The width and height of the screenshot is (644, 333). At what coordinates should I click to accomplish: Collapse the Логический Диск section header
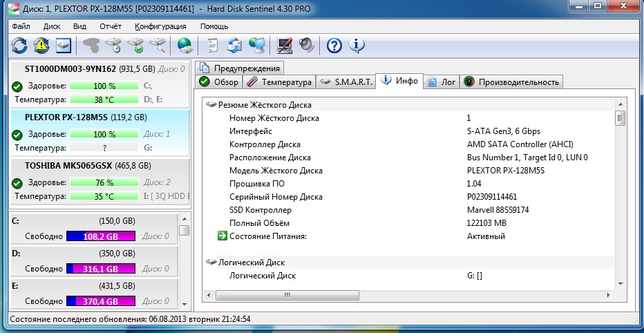(x=211, y=263)
